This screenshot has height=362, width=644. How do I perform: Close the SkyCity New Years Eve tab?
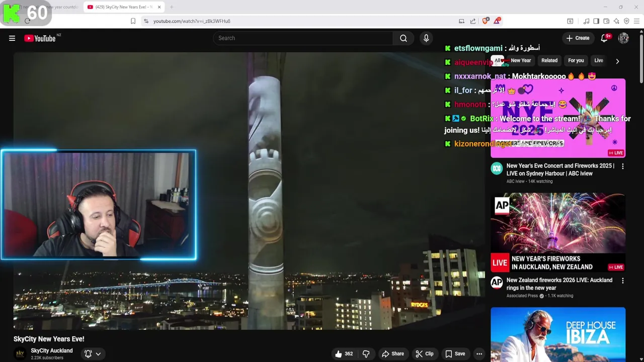(159, 7)
